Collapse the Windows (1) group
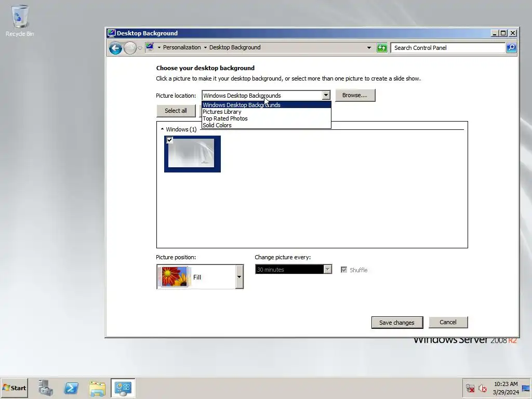The image size is (532, 399). (x=162, y=129)
